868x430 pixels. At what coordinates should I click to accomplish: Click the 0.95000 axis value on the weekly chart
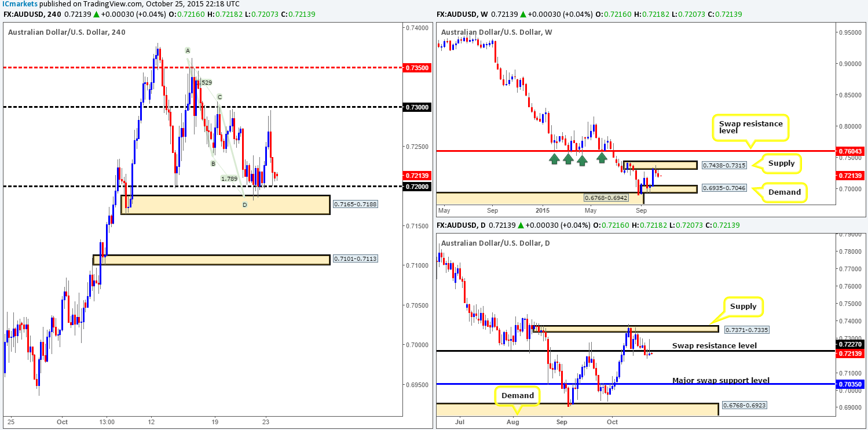851,32
